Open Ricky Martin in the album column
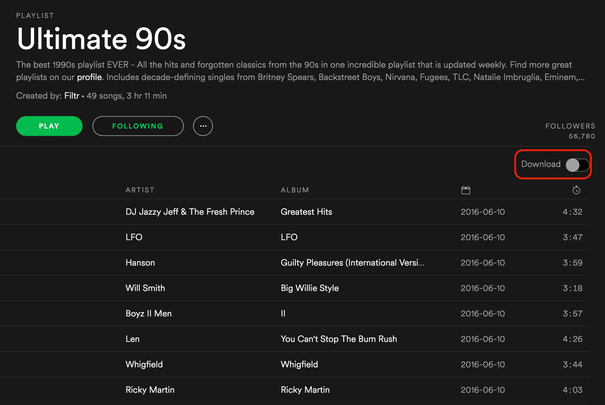The height and width of the screenshot is (405, 605). click(305, 390)
